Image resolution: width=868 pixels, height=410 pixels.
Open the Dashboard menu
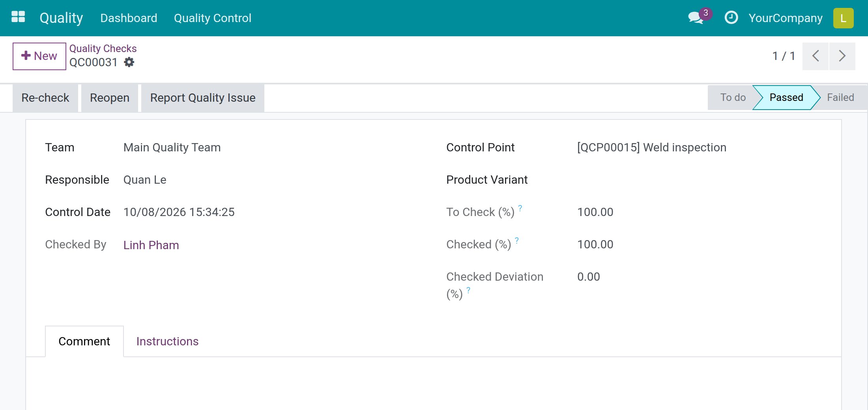tap(129, 18)
